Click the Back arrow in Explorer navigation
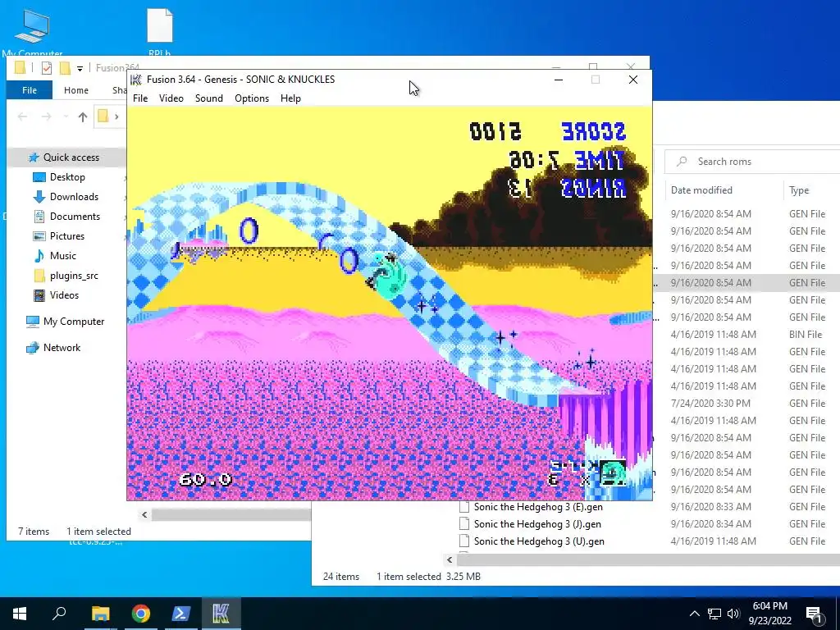Image resolution: width=840 pixels, height=630 pixels. pos(22,116)
